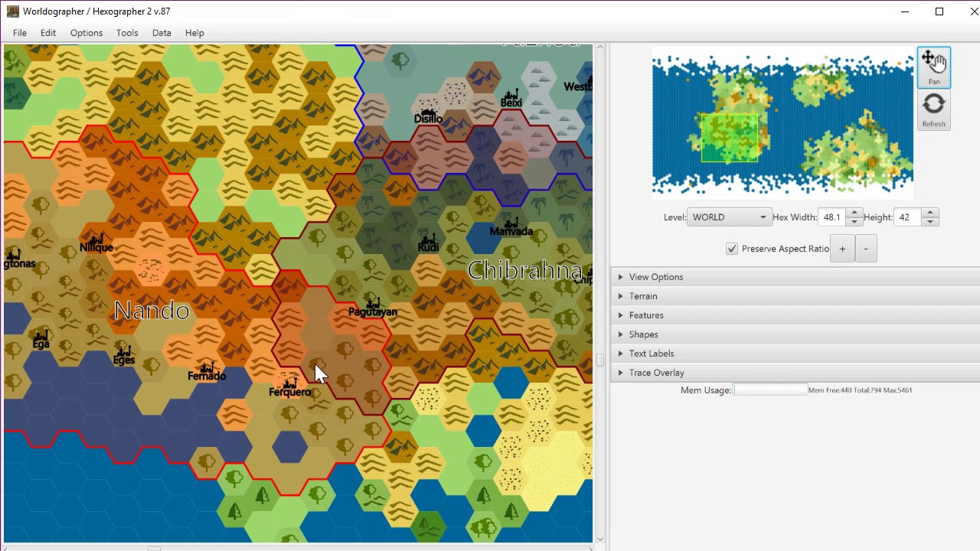Open the Edit menu
Viewport: 980px width, 551px height.
tap(48, 33)
